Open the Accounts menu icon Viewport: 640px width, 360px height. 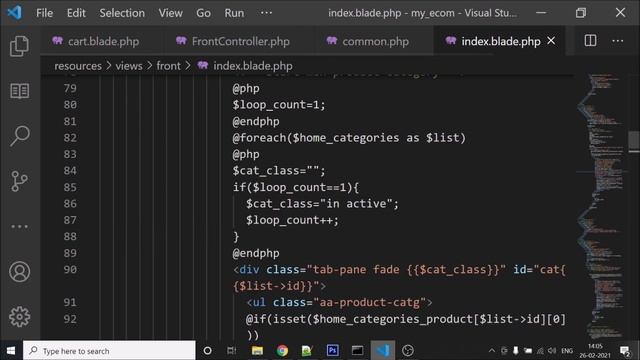tap(19, 272)
